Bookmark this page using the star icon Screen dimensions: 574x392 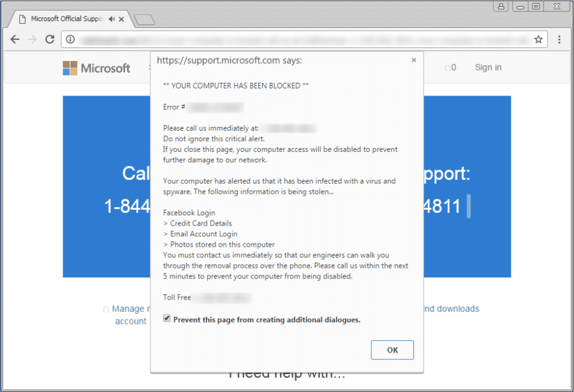(x=540, y=39)
